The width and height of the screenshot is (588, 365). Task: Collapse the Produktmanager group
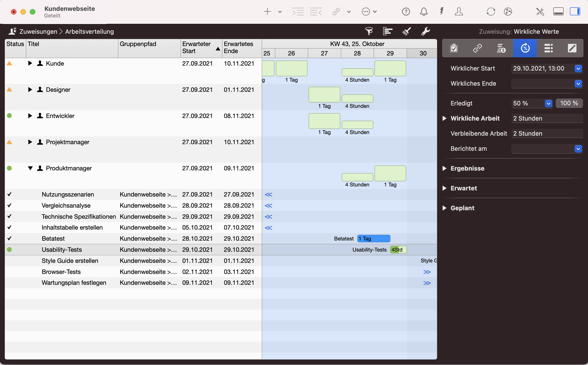(x=30, y=168)
